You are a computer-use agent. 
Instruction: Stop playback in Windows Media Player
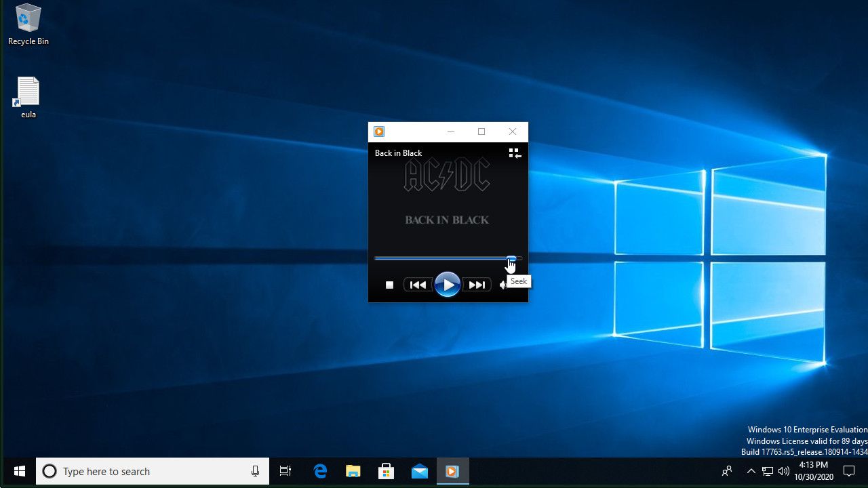[389, 285]
